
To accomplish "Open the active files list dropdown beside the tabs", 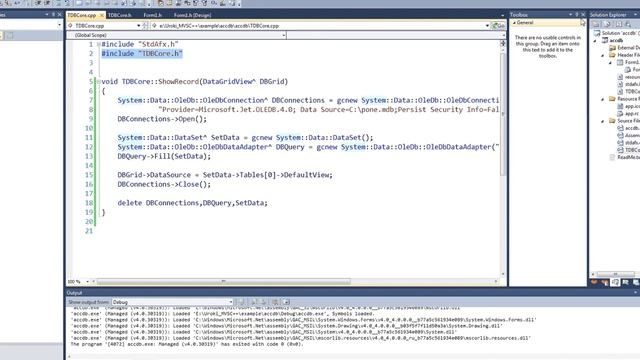I will [502, 15].
